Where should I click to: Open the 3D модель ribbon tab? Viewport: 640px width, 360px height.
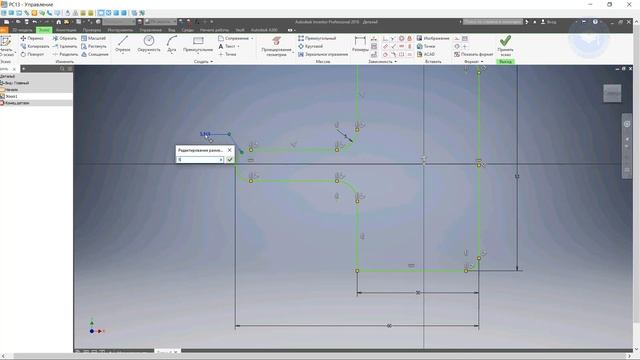pos(22,30)
